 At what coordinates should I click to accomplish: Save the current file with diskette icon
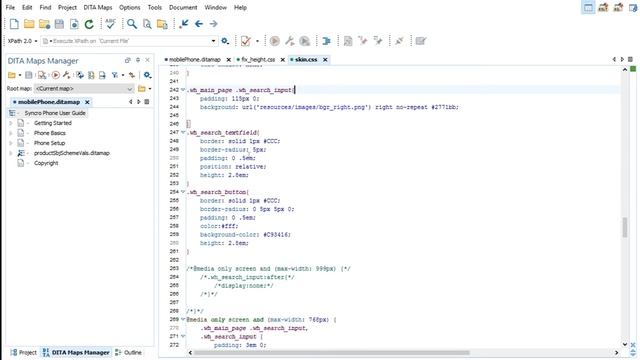(59, 24)
